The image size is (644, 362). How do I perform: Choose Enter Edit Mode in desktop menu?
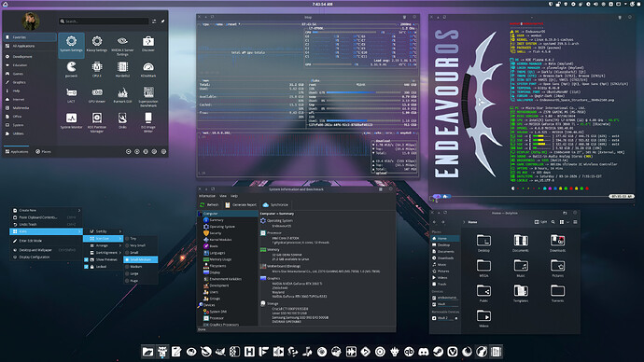click(x=46, y=241)
